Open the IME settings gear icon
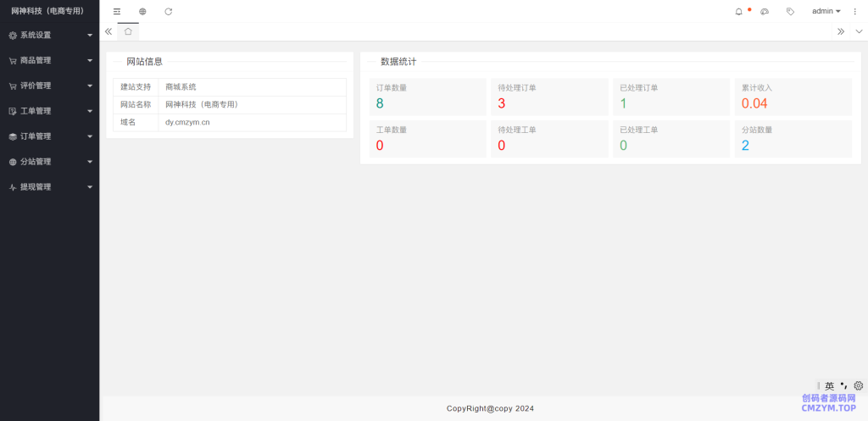Screen dimensions: 868x421 click(858, 385)
